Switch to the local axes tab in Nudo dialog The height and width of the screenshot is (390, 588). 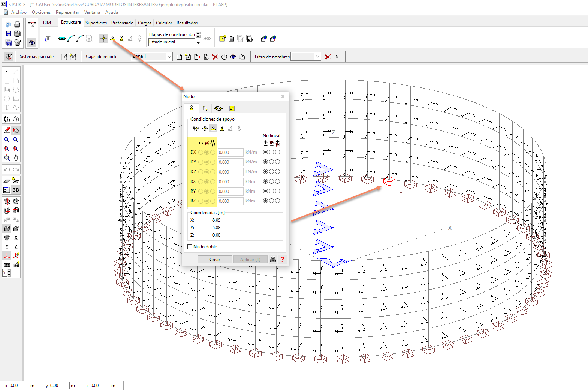(205, 108)
